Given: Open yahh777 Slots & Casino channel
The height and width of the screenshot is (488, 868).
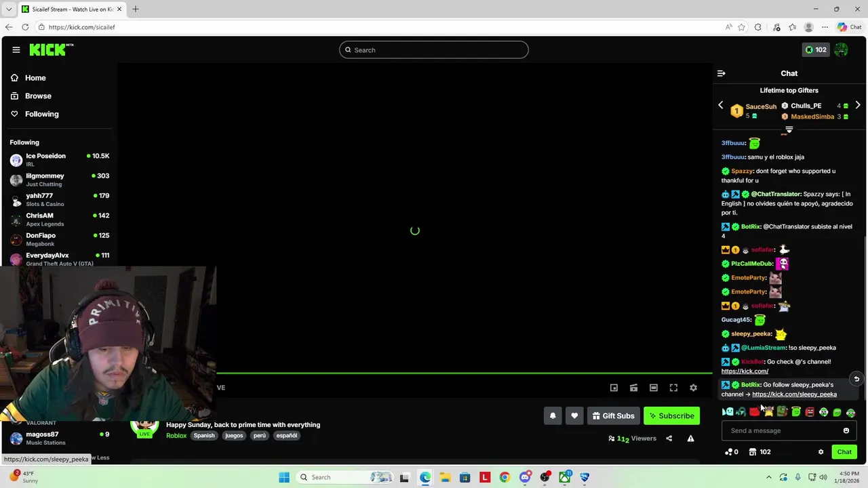Looking at the screenshot, I should tap(60, 199).
